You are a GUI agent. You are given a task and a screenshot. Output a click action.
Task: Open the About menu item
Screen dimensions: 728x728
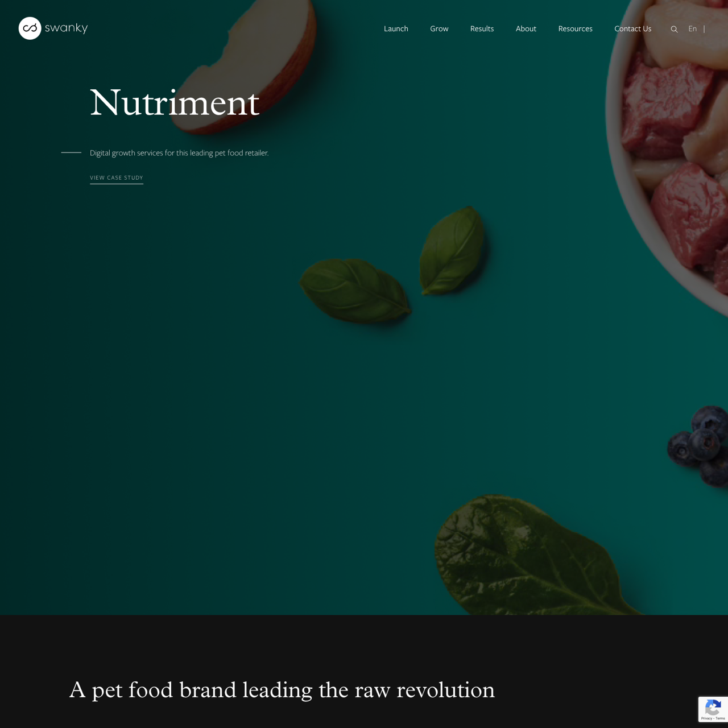click(526, 28)
